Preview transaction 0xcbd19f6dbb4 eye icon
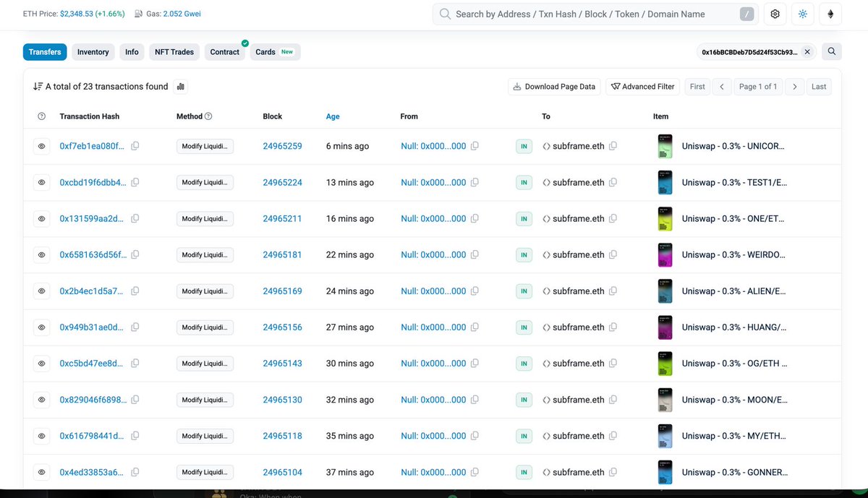Viewport: 868px width, 498px height. point(42,182)
